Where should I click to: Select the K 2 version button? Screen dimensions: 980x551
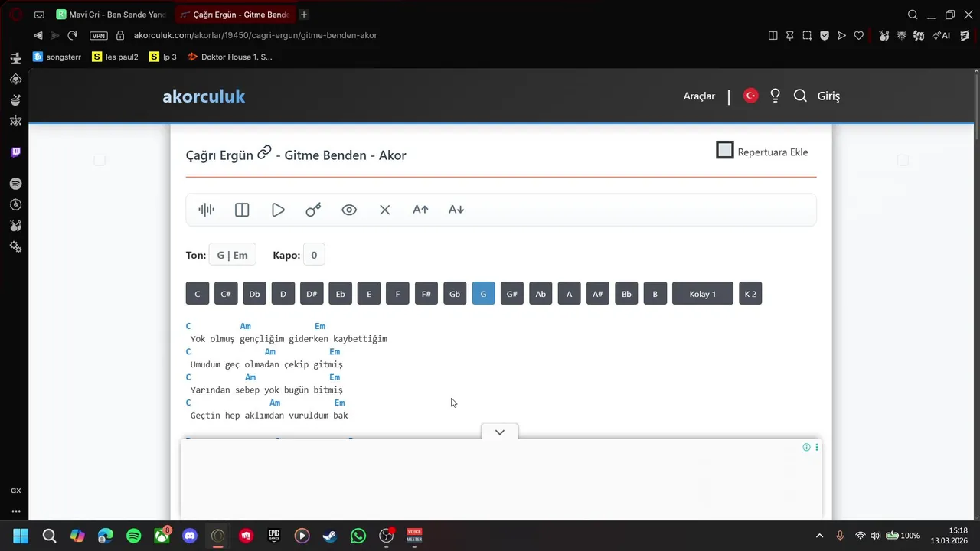(750, 294)
